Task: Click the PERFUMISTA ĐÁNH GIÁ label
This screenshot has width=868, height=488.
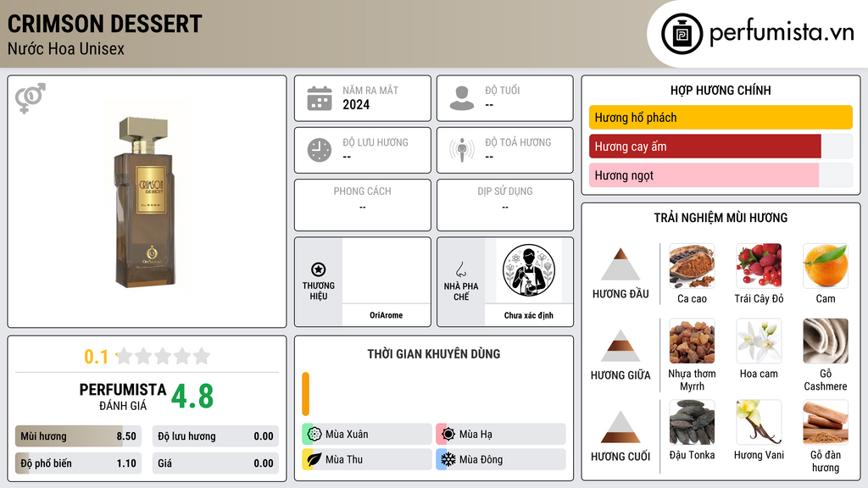Action: point(123,396)
